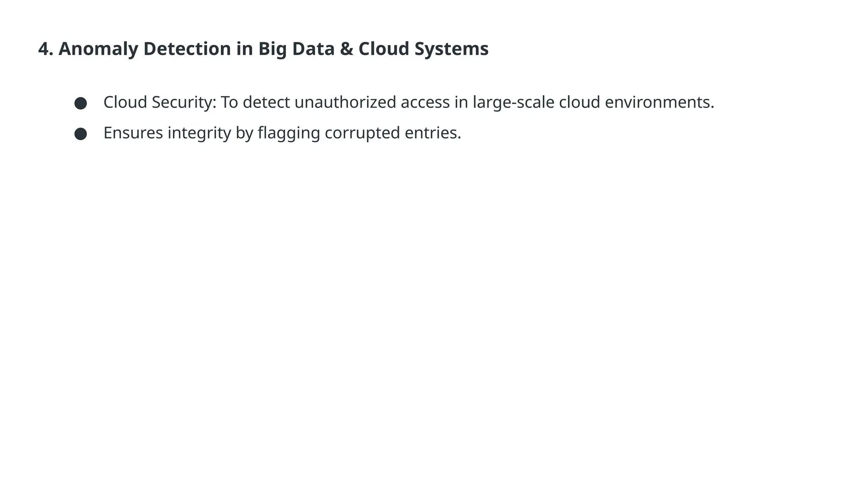The width and height of the screenshot is (868, 488).
Task: Click the word "Ensures" in second bullet
Action: 133,133
